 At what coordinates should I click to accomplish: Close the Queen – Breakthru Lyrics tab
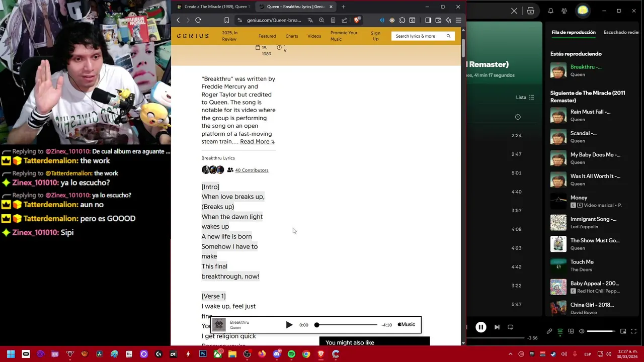[331, 7]
